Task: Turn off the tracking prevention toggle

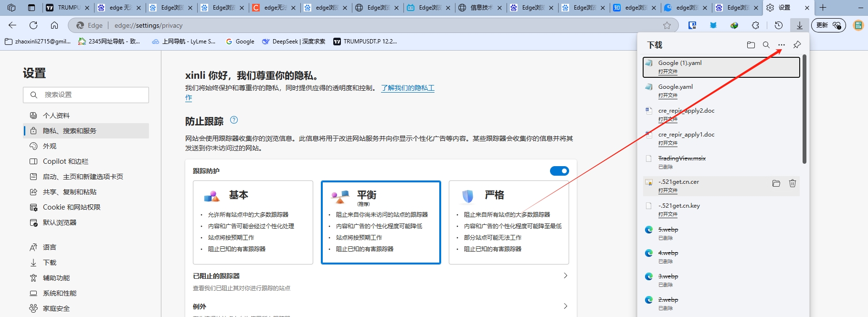Action: [559, 171]
